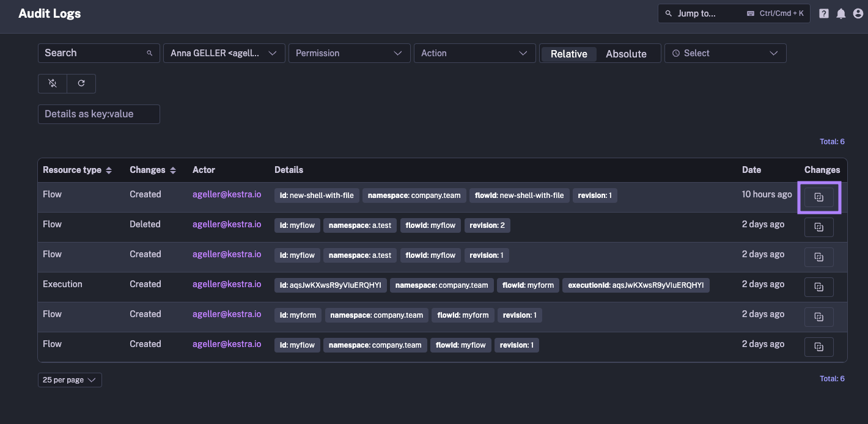Image resolution: width=868 pixels, height=424 pixels.
Task: Open the notifications bell
Action: point(840,13)
